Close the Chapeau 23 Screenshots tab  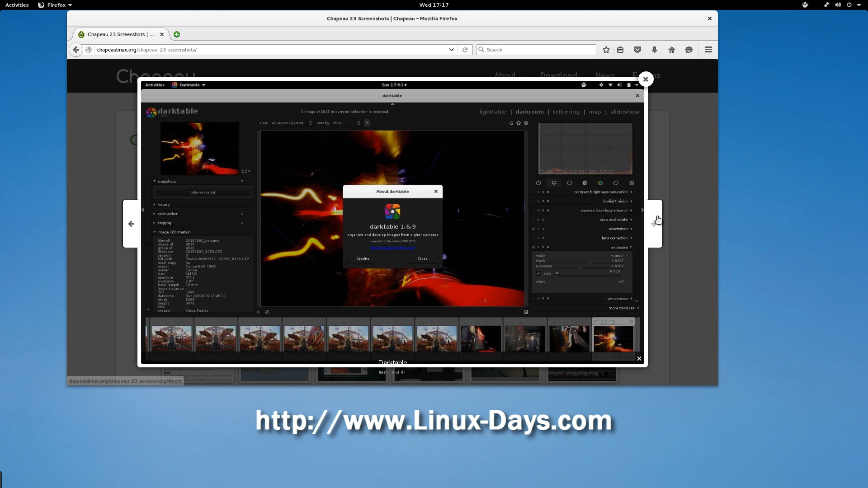point(162,34)
